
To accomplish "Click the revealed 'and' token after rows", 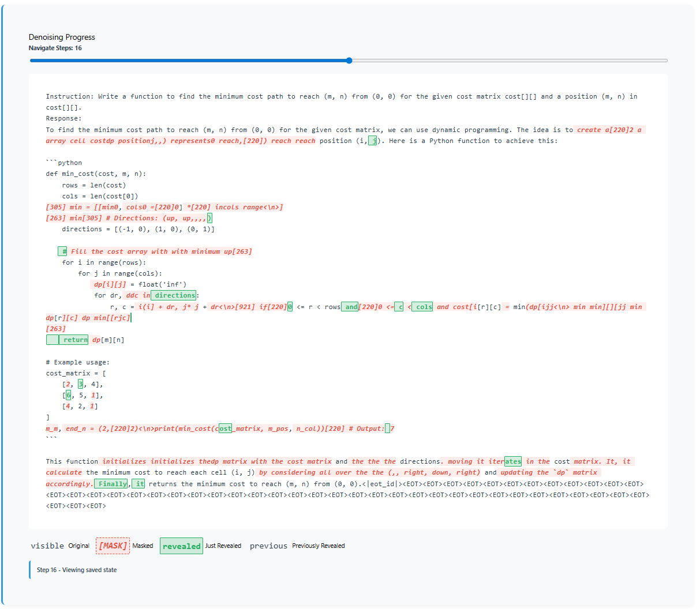I will point(350,307).
